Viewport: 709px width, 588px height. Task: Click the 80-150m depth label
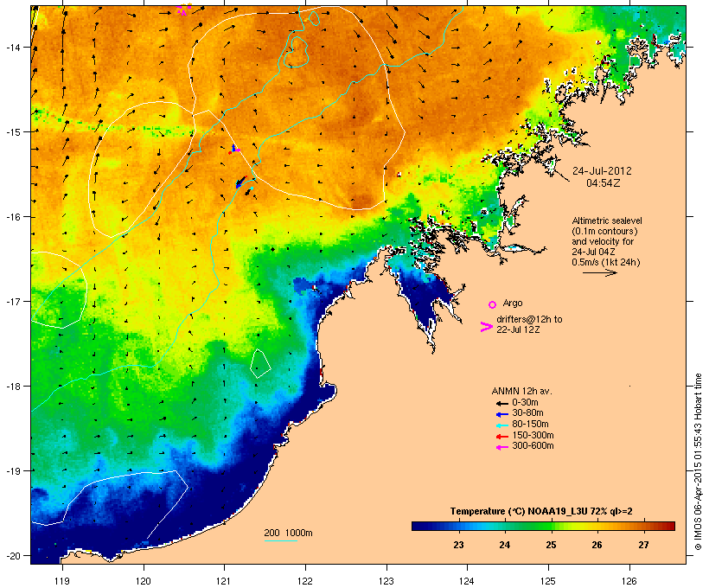[x=530, y=425]
